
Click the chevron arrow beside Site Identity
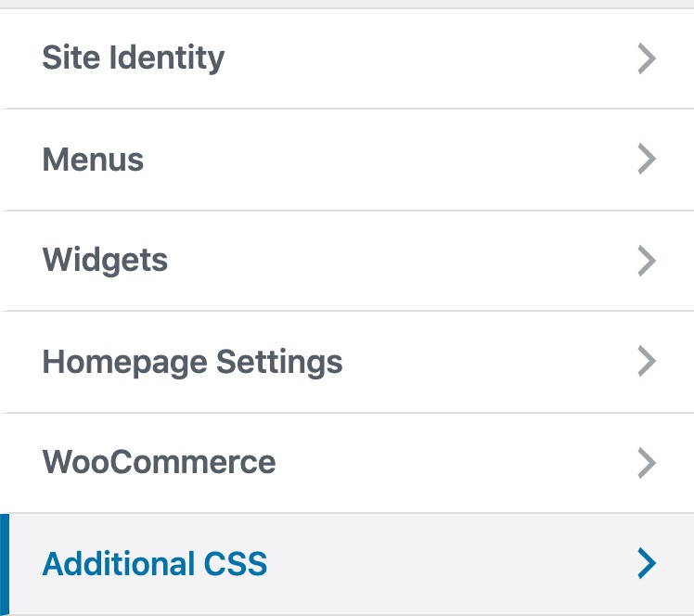point(647,58)
